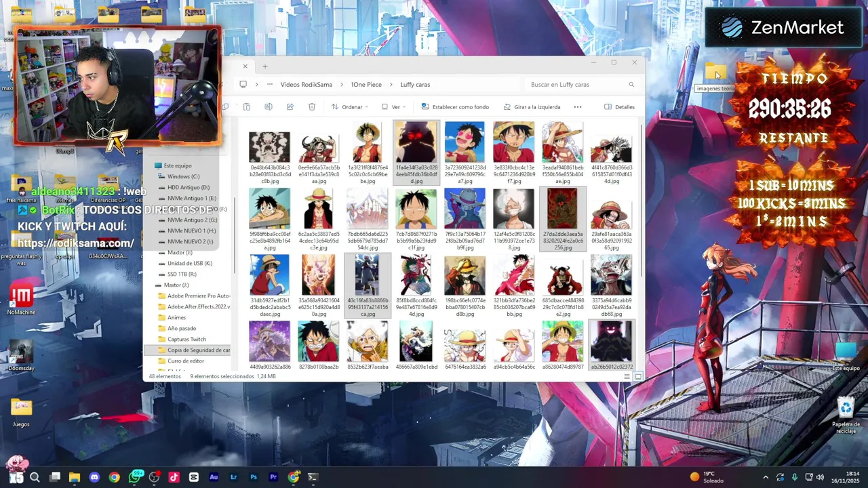Open Animes folder in sidebar

pos(176,317)
